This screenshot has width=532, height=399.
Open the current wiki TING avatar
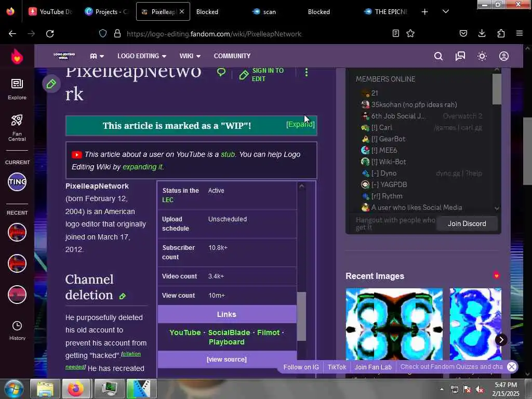tap(17, 182)
